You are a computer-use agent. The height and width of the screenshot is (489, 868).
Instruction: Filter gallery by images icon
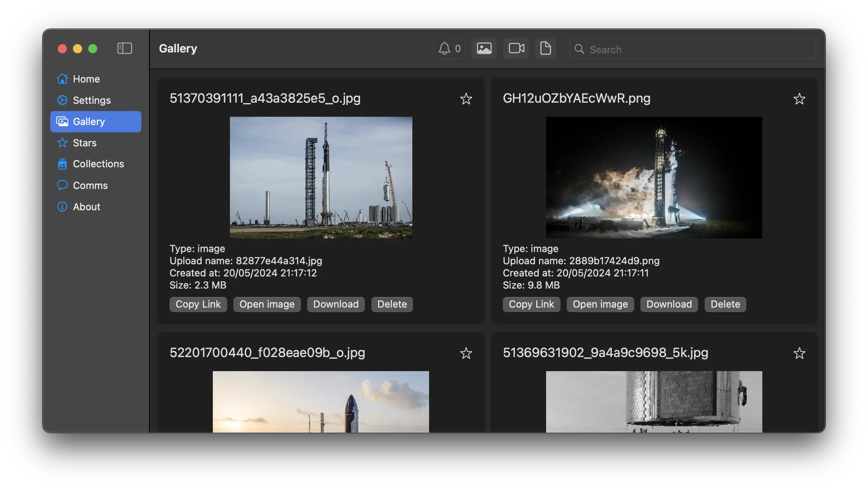click(484, 49)
